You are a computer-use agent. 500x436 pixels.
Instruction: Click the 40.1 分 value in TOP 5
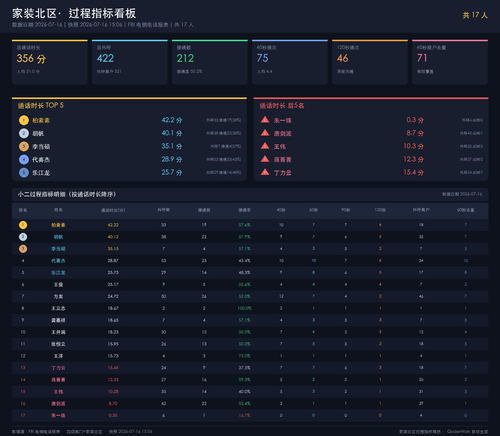pos(172,133)
